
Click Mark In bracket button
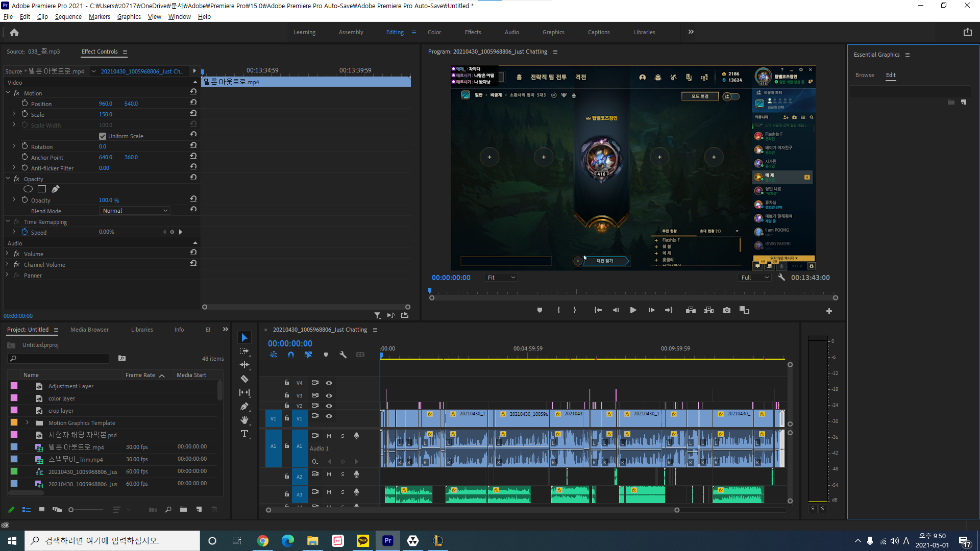coord(558,310)
